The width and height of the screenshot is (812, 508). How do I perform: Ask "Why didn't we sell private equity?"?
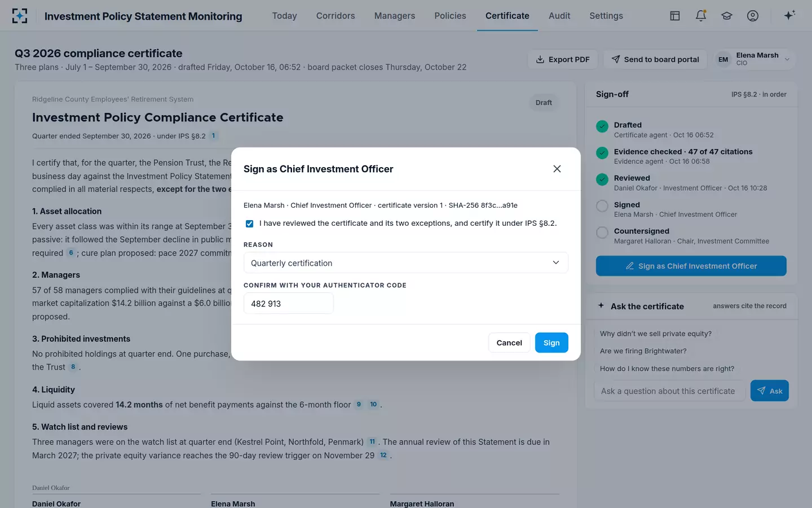pos(656,334)
